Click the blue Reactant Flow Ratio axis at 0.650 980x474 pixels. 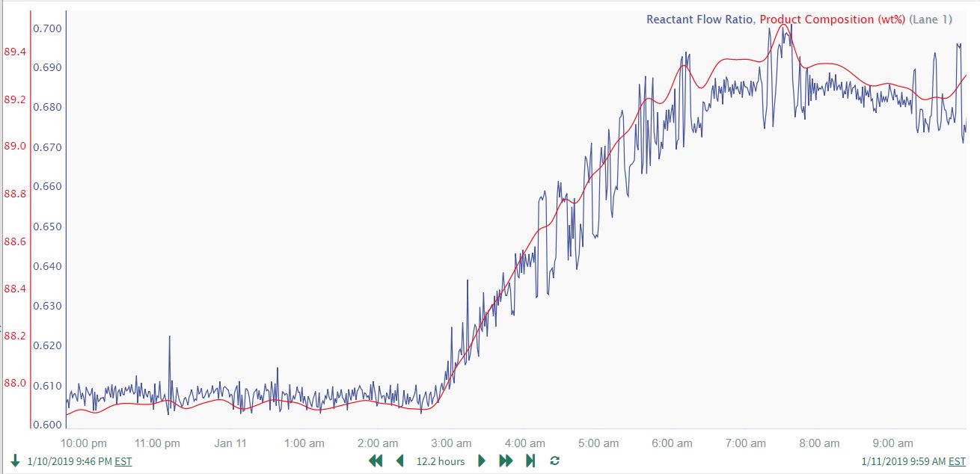[47, 227]
